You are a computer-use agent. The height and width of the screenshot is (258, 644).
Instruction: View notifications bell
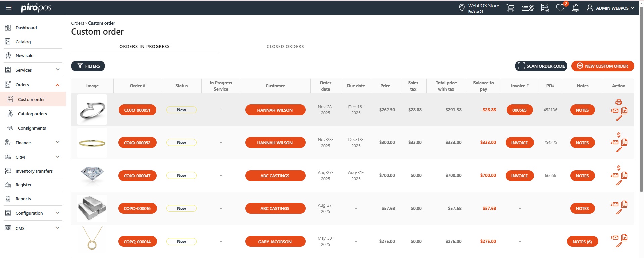pyautogui.click(x=575, y=8)
